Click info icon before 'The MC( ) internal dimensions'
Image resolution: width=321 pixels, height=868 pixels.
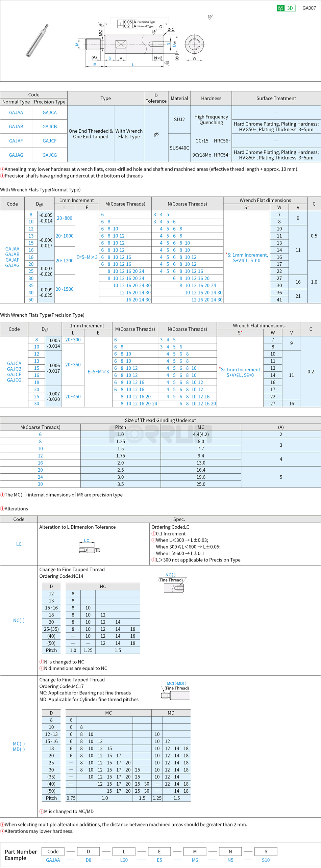2,495
